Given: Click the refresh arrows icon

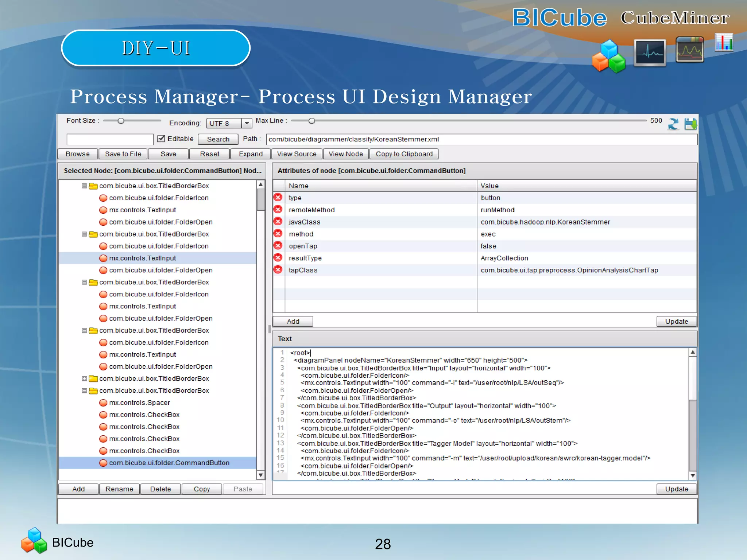Looking at the screenshot, I should coord(673,124).
